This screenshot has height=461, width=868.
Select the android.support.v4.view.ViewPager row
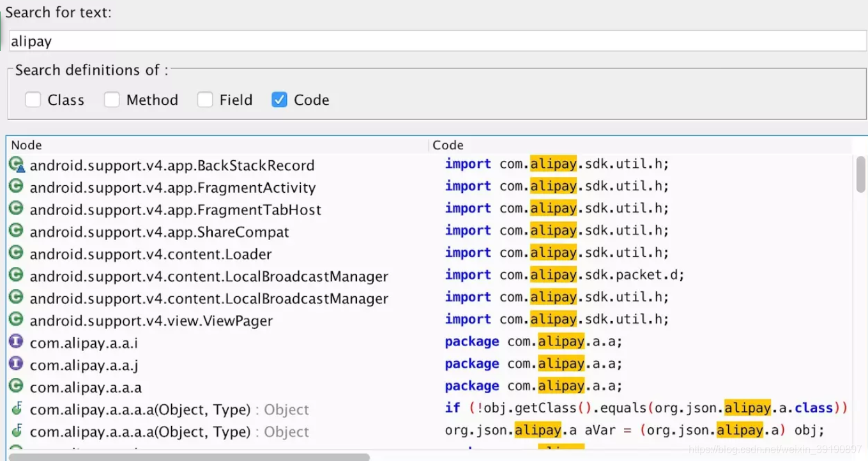coord(430,320)
